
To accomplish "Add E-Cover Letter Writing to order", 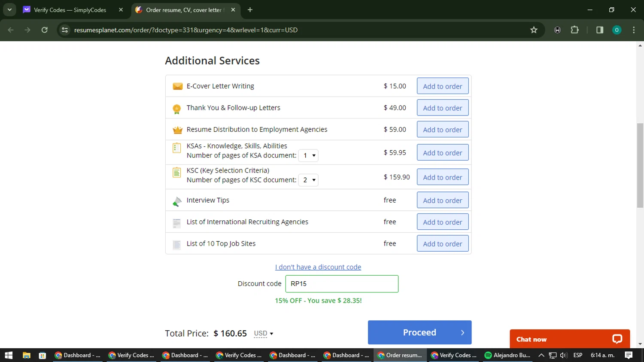I will 442,86.
